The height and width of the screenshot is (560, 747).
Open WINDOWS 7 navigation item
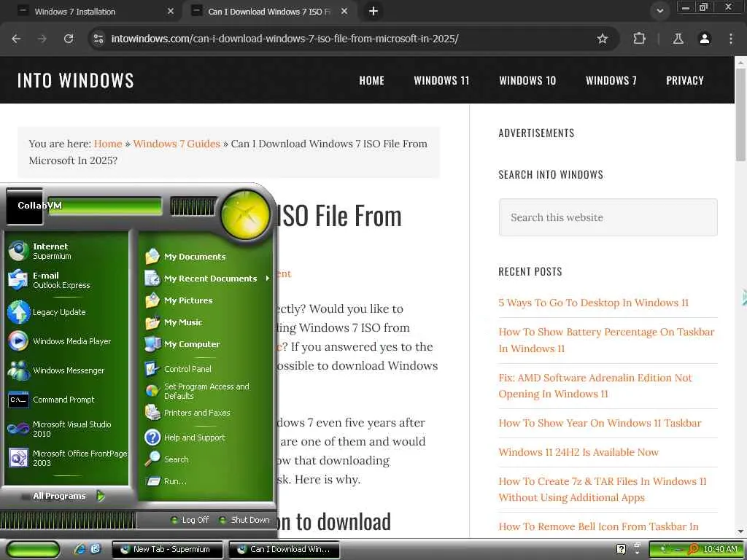point(611,80)
